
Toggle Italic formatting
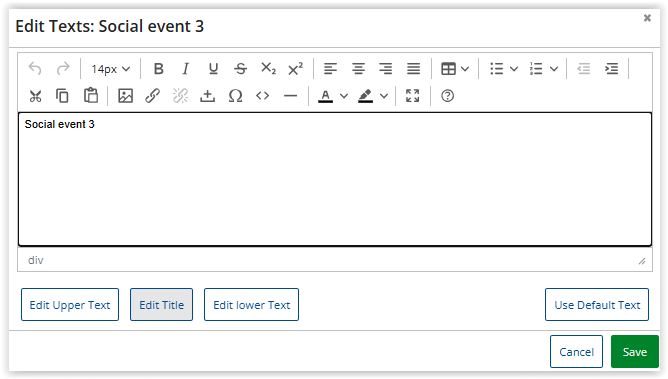[x=185, y=69]
